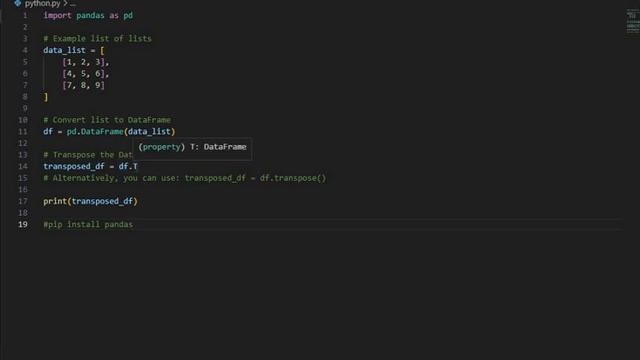Screen dimensions: 640x360
Task: Click the 'import' keyword on line 1
Action: 58,16
